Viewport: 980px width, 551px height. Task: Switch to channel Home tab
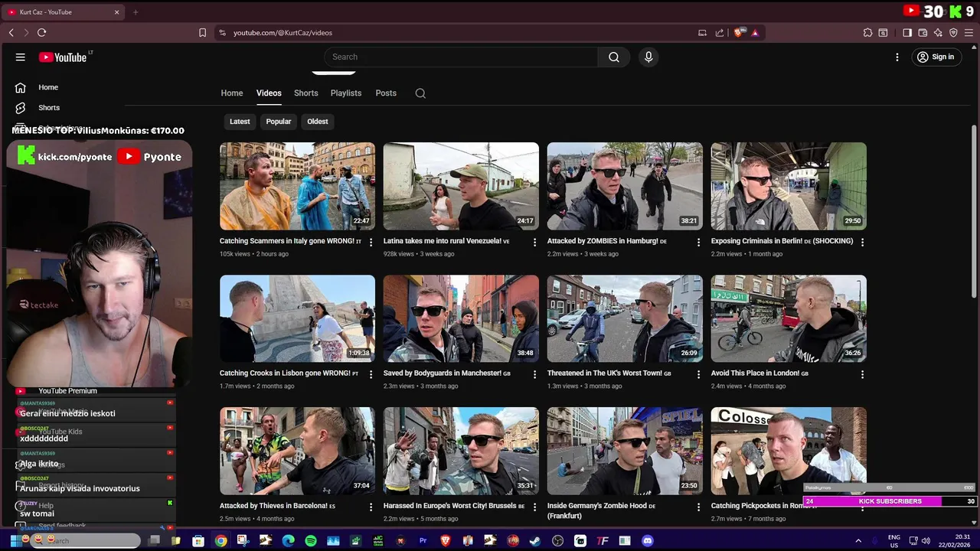coord(232,93)
